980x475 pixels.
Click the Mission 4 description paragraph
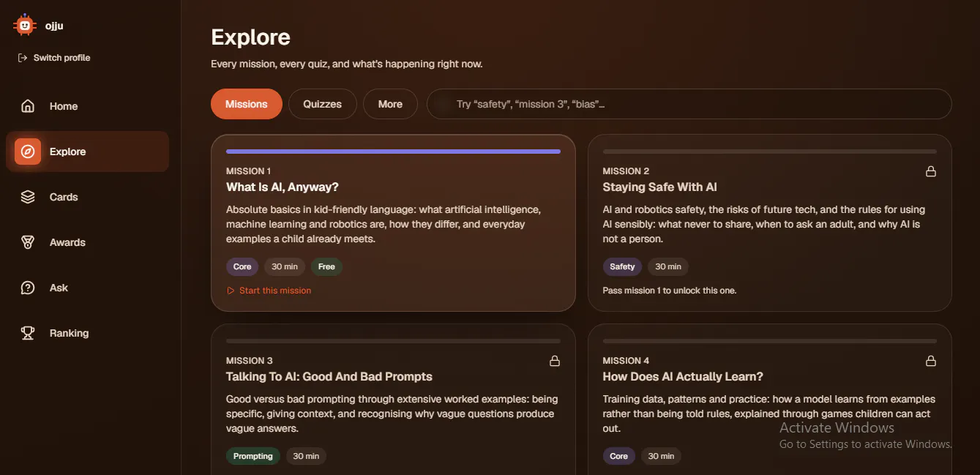pyautogui.click(x=768, y=414)
